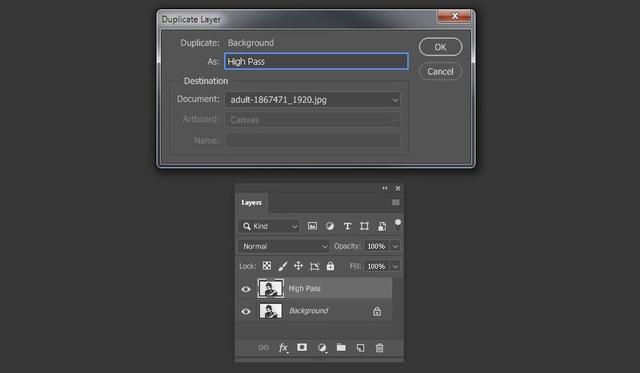640x373 pixels.
Task: Hide the Background layer
Action: click(x=246, y=311)
